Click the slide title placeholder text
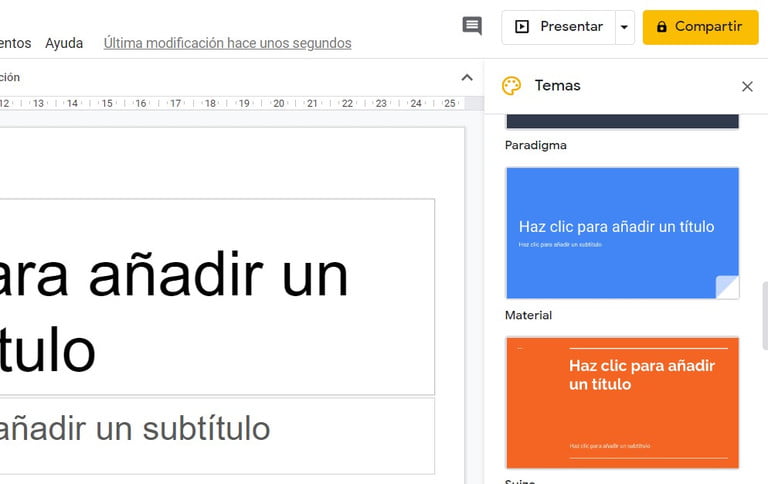768x484 pixels. (174, 312)
